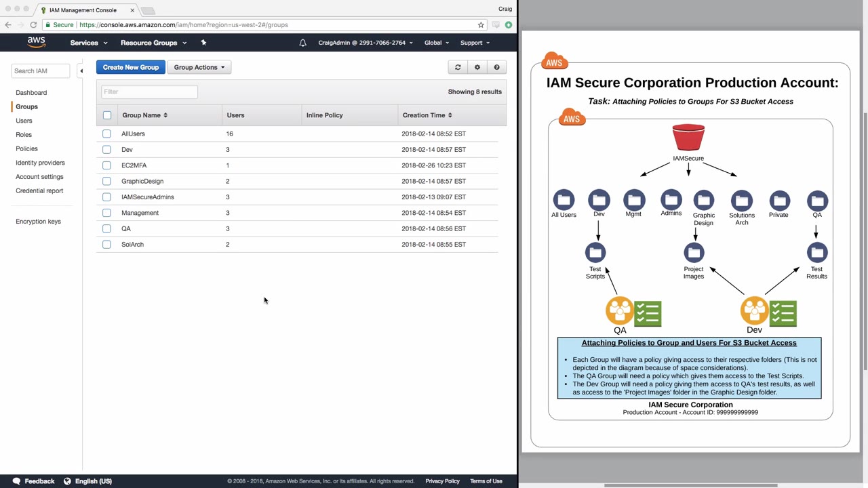Open the Global region dropdown
This screenshot has height=488, width=868.
point(437,43)
